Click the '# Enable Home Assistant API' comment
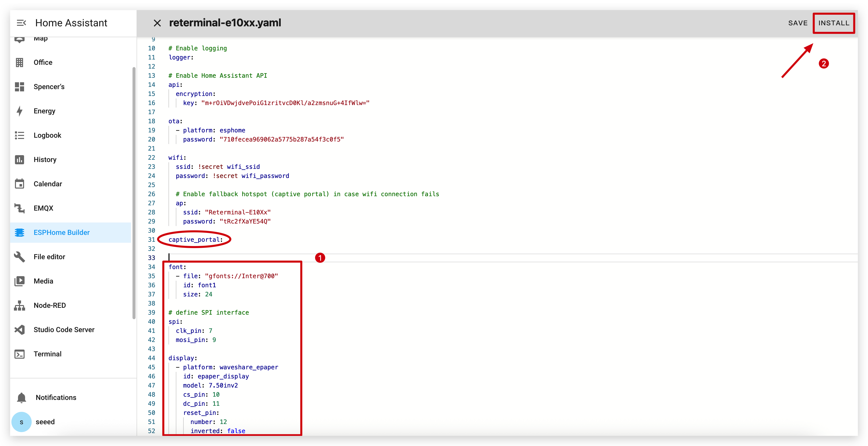Image resolution: width=868 pixels, height=446 pixels. pyautogui.click(x=218, y=76)
